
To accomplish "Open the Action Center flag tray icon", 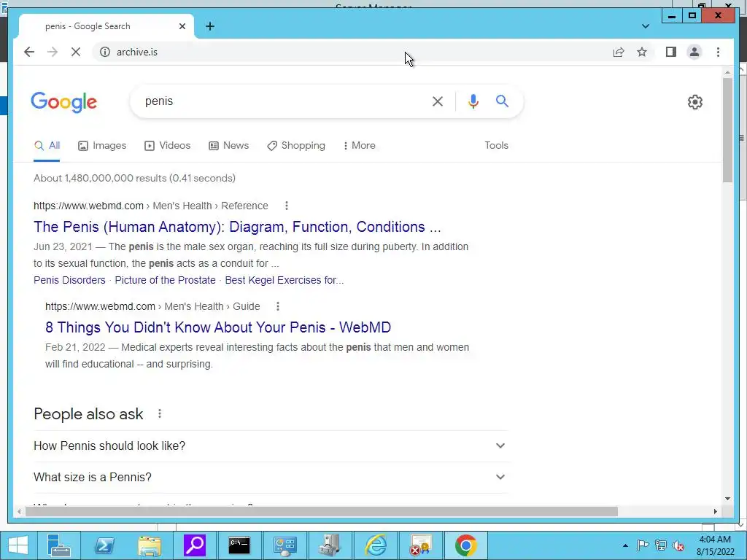I will pos(643,545).
